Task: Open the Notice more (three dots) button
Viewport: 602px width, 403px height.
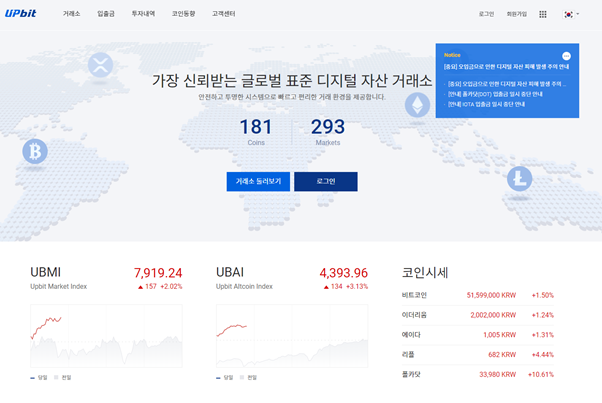Action: point(566,56)
